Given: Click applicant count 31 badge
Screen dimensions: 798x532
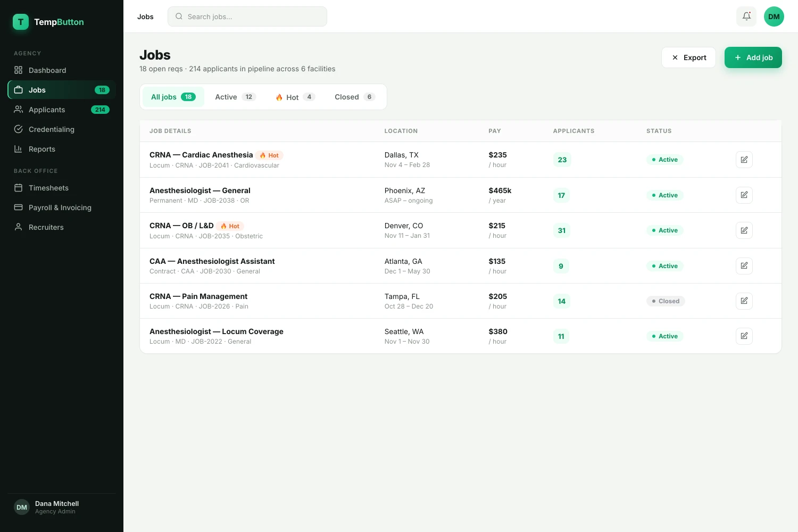Looking at the screenshot, I should pyautogui.click(x=562, y=230).
